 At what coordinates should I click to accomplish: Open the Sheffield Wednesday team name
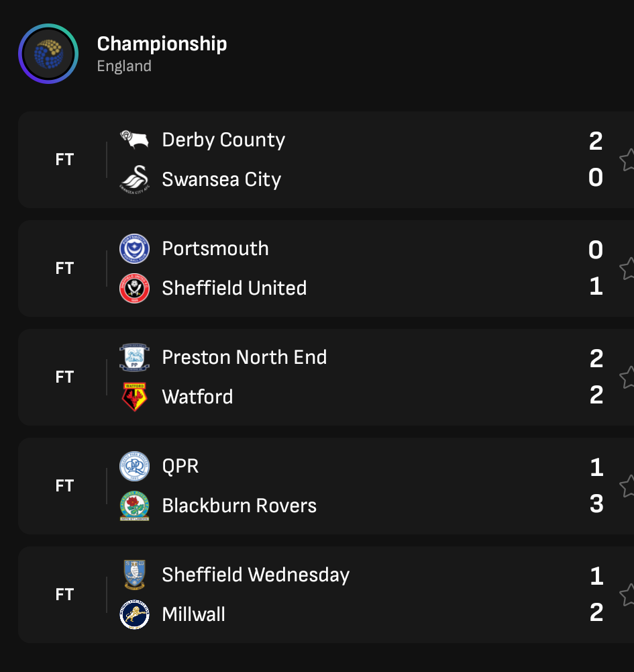coord(256,575)
